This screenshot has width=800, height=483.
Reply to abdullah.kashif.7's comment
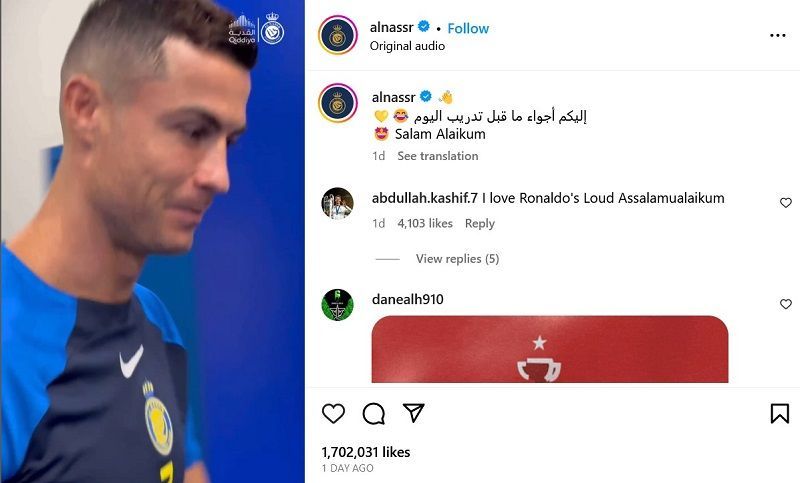(480, 223)
